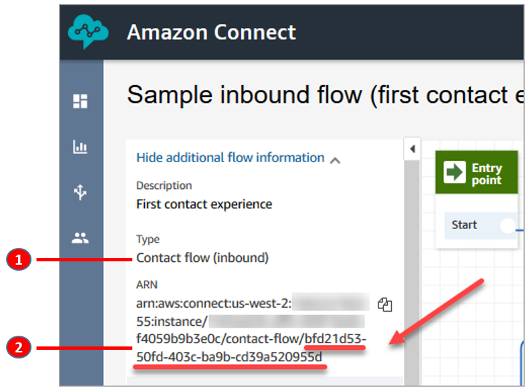The width and height of the screenshot is (532, 392).
Task: Collapse the flow information panel with the left arrow
Action: [413, 148]
